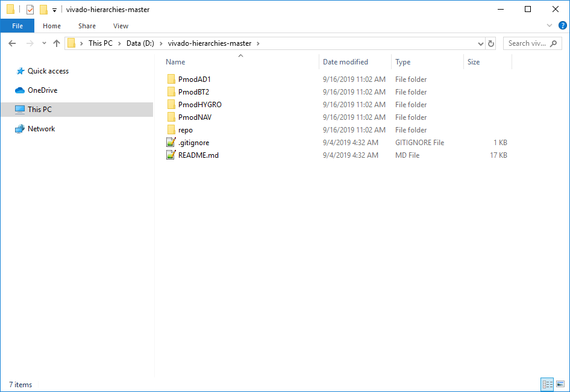Expand the chevron after vivado-hierarchies-master

point(258,43)
